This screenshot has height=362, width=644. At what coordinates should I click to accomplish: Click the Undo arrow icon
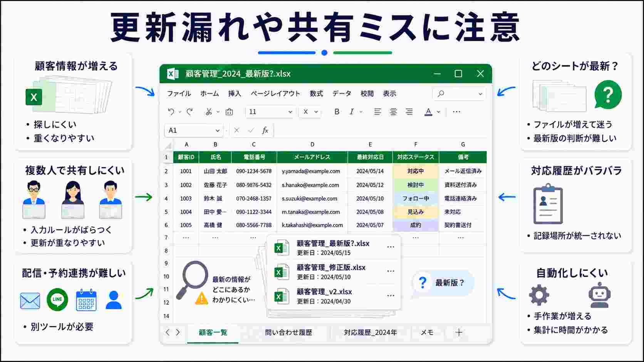click(171, 112)
